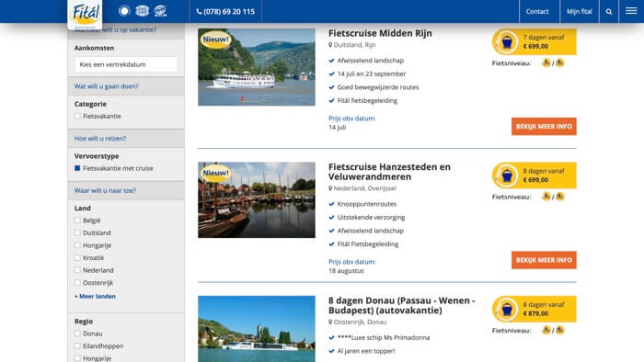Open Donau cruise photo thumbnail
644x362 pixels.
click(x=257, y=329)
